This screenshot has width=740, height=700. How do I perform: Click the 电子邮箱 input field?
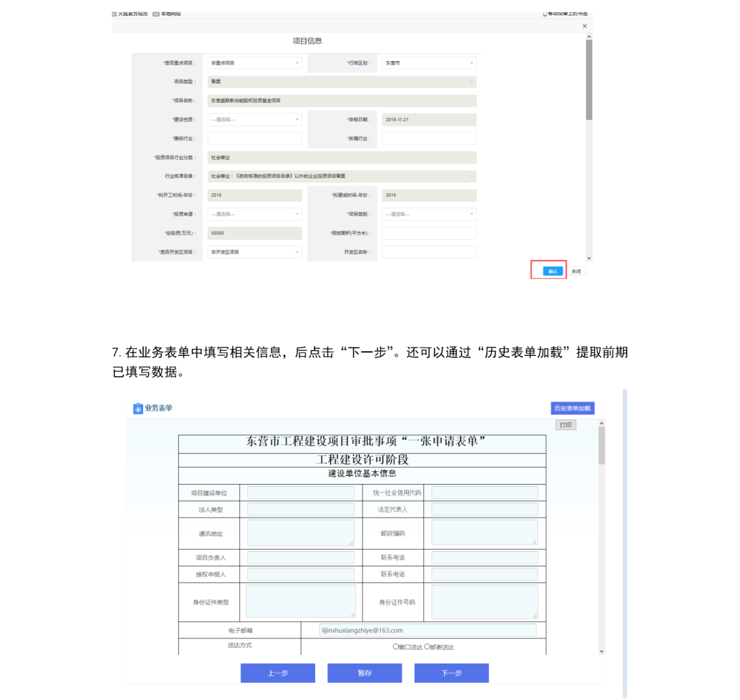[428, 630]
